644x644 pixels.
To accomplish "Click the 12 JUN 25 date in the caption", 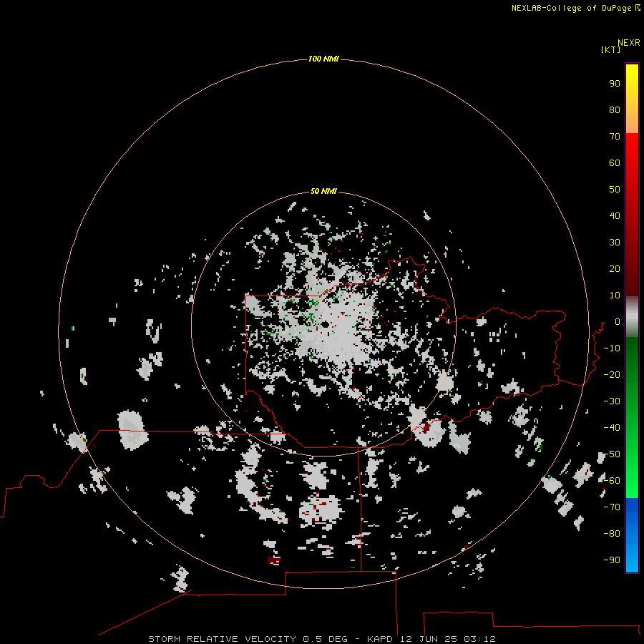I will point(429,639).
